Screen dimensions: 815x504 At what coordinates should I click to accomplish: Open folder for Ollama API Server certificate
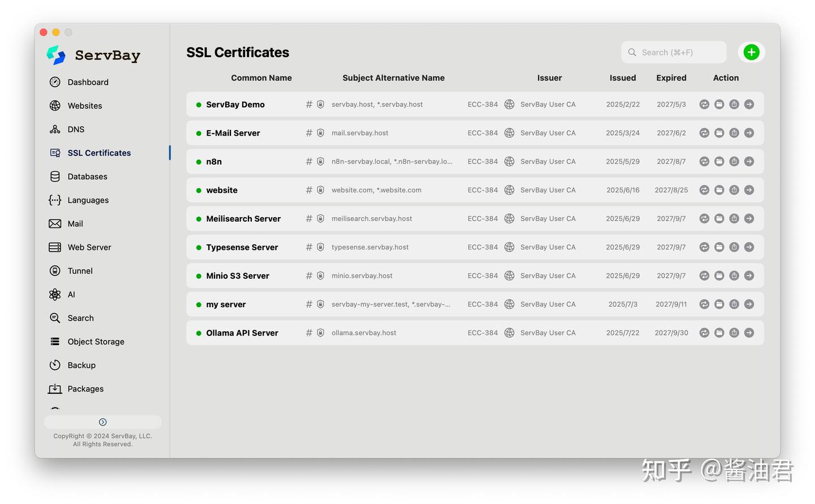tap(719, 333)
